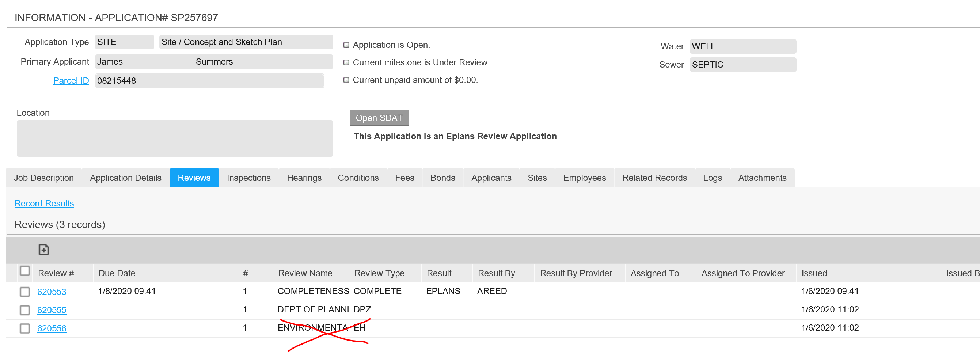
Task: Open the Attachments tab
Action: coord(762,178)
